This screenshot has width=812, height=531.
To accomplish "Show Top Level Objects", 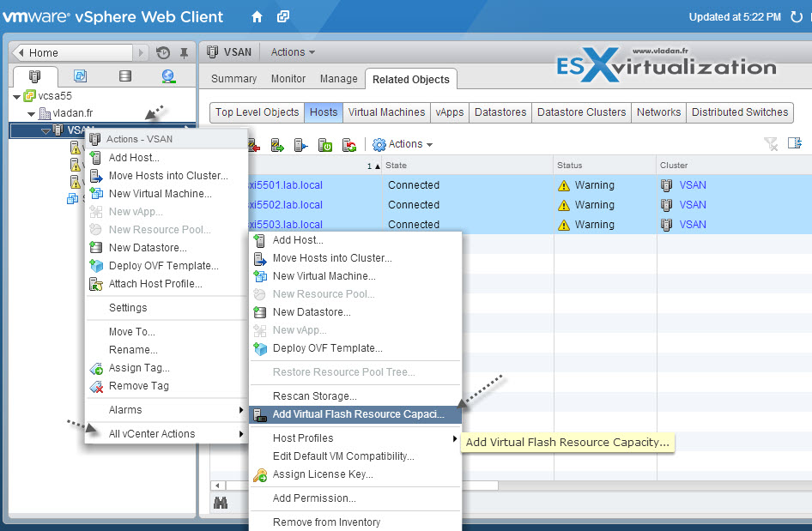I will point(257,112).
